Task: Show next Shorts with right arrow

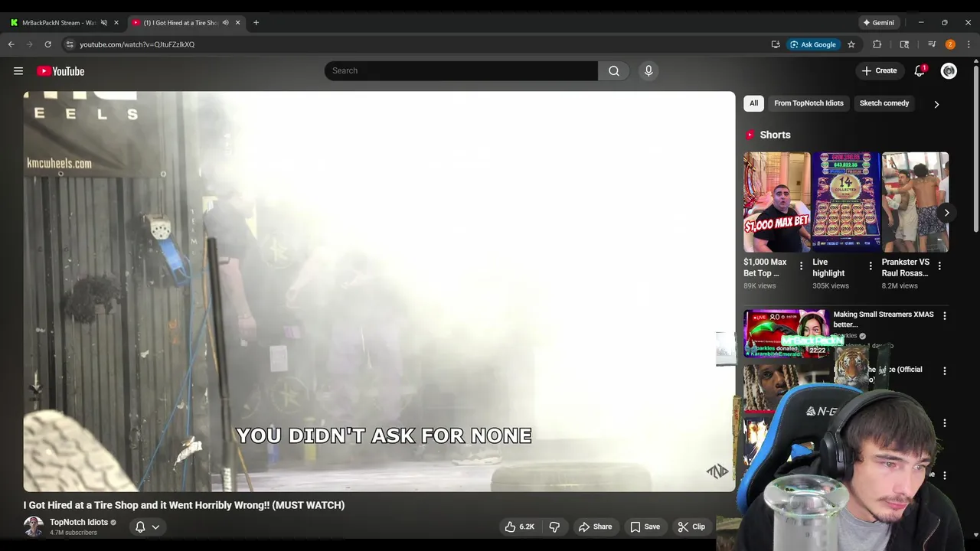Action: tap(946, 213)
